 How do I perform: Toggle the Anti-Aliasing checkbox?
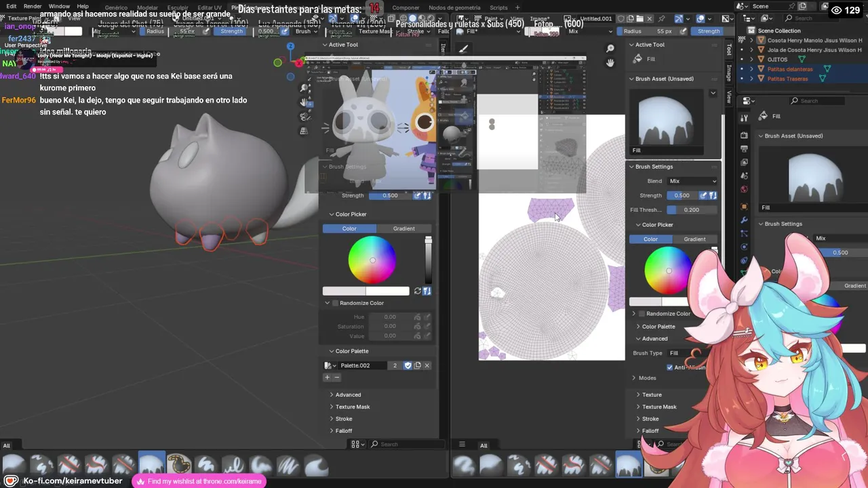tap(670, 367)
